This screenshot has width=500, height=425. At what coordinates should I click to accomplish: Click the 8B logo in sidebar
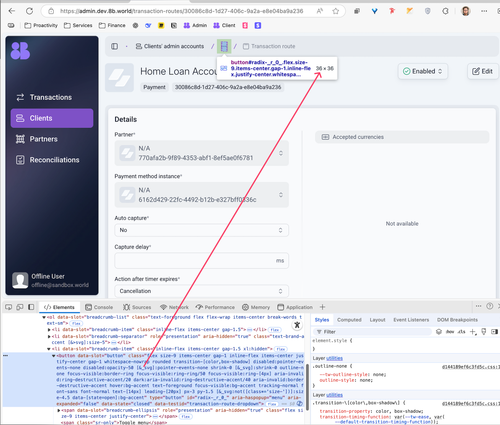coord(20,51)
